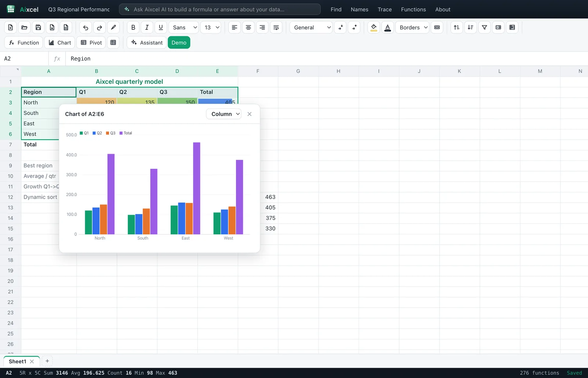Viewport: 588px width, 378px height.
Task: Toggle wrap text
Action: pos(276,28)
